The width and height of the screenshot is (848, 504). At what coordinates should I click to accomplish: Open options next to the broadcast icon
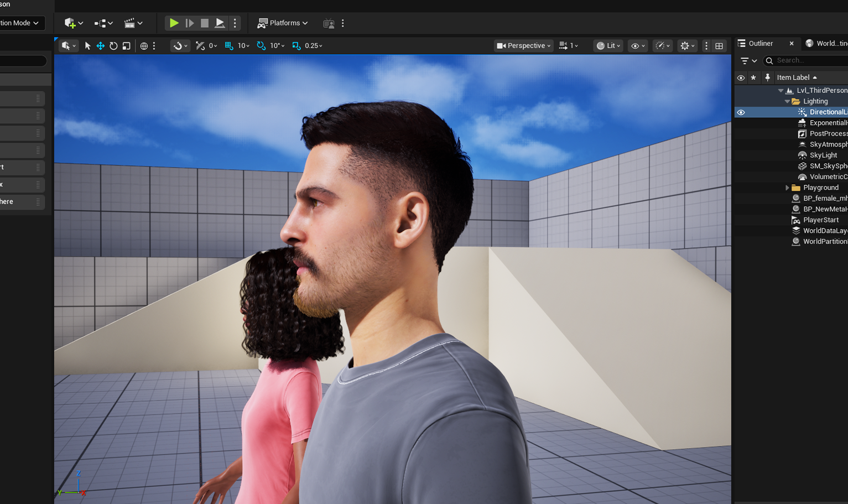coord(343,23)
